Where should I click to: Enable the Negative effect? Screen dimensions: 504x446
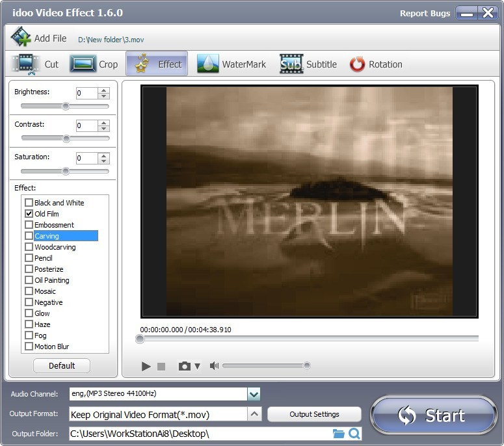29,302
